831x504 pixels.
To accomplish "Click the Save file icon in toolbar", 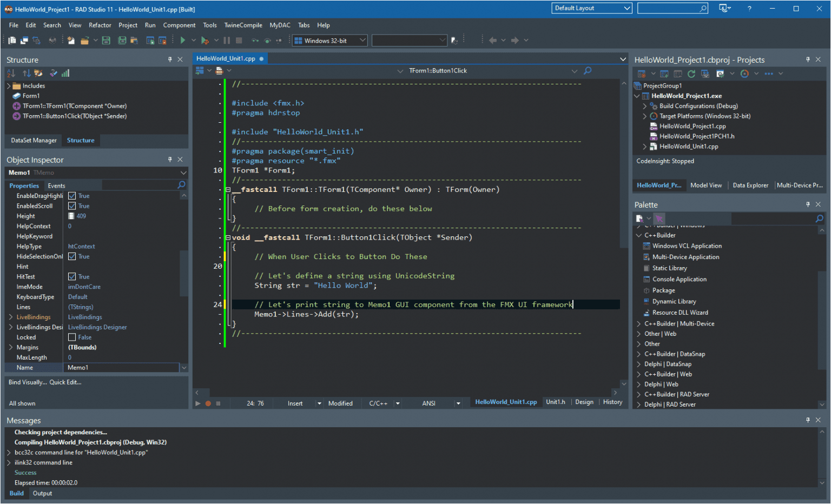I will 106,40.
